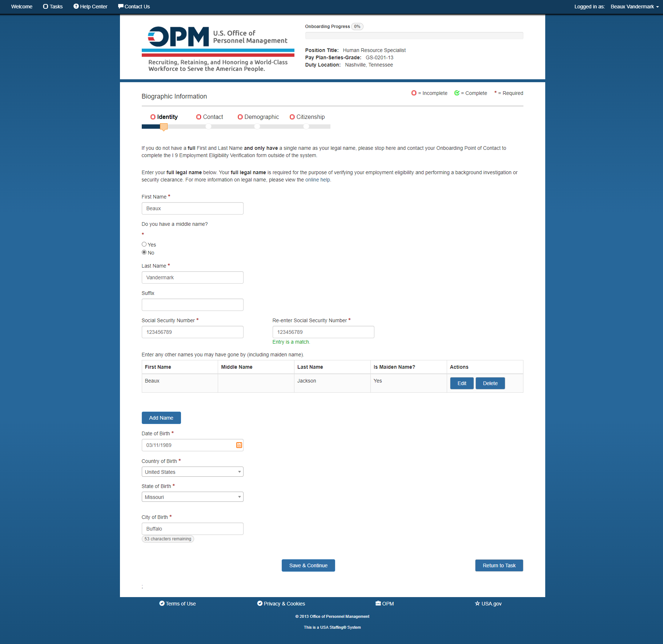This screenshot has height=644, width=663.
Task: Click the Onboarding Progress bar
Action: click(x=414, y=36)
